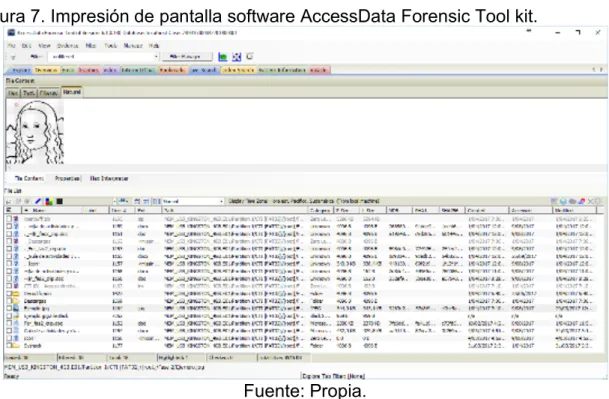
Task: Check the box for the last folder row in list
Action: (9, 345)
